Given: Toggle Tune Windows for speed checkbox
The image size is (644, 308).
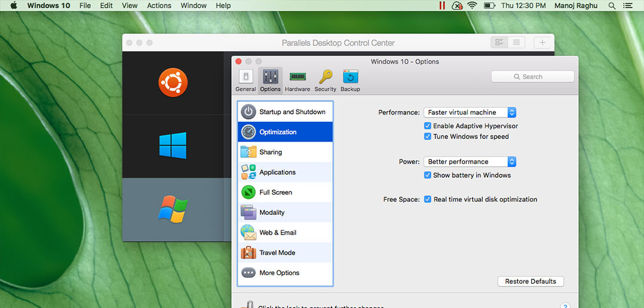Looking at the screenshot, I should pyautogui.click(x=428, y=136).
